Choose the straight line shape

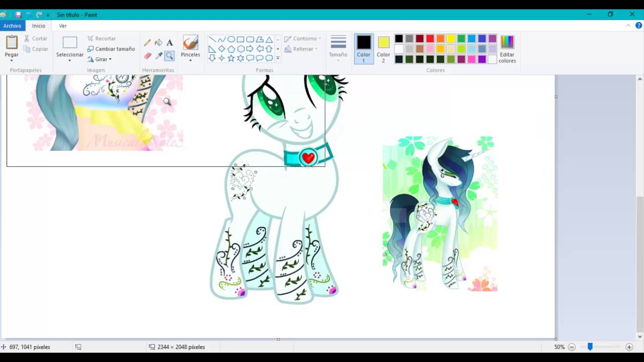[212, 39]
